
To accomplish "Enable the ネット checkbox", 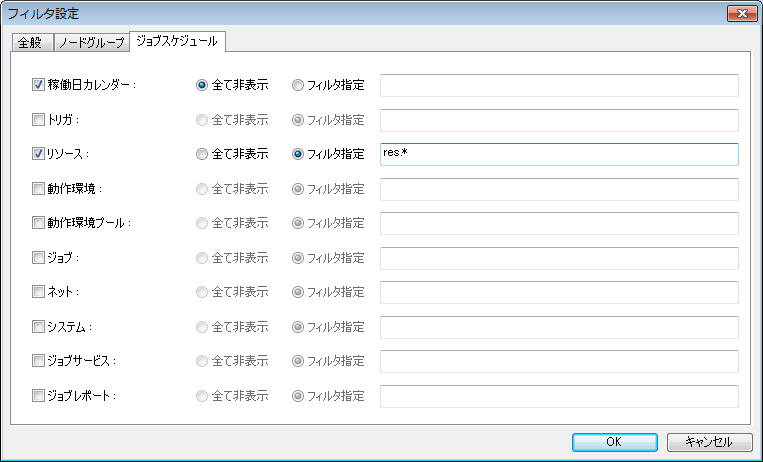I will click(x=38, y=292).
